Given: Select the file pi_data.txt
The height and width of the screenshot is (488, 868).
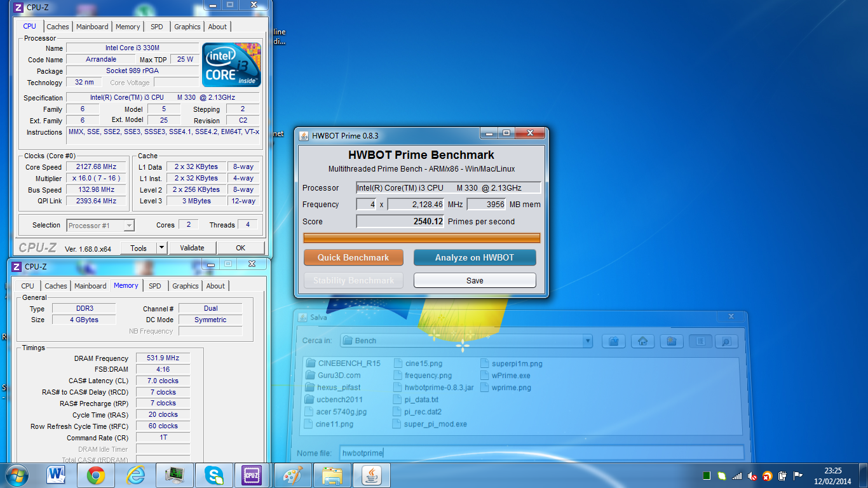Looking at the screenshot, I should (416, 400).
